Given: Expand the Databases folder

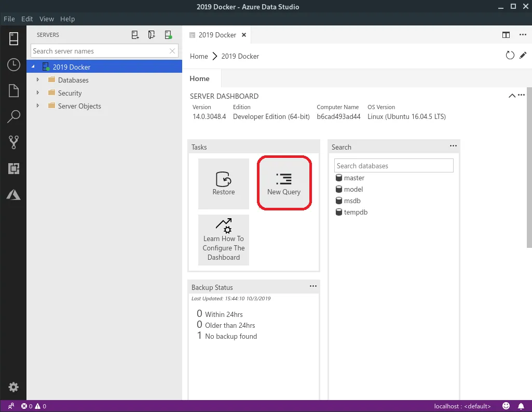Looking at the screenshot, I should coord(38,79).
